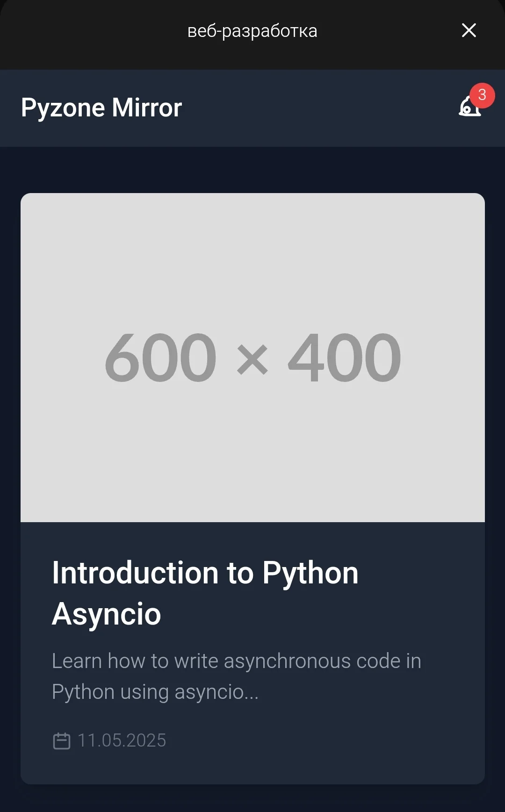Click the word Asyncio in the title
This screenshot has height=812, width=505.
107,614
